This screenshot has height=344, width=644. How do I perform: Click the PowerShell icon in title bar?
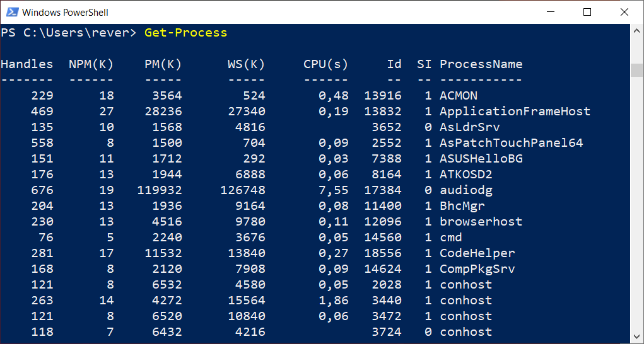(12, 13)
